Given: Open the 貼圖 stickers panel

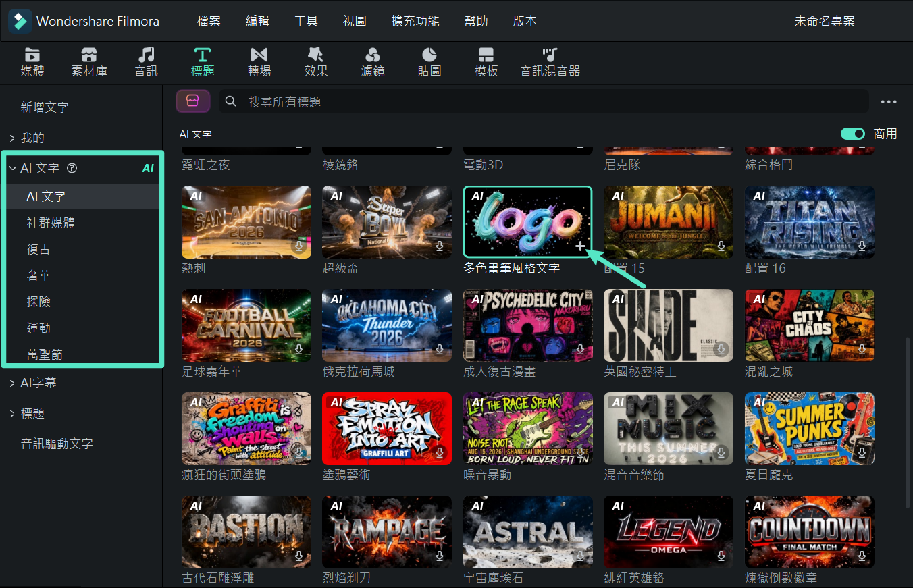Looking at the screenshot, I should [x=429, y=61].
